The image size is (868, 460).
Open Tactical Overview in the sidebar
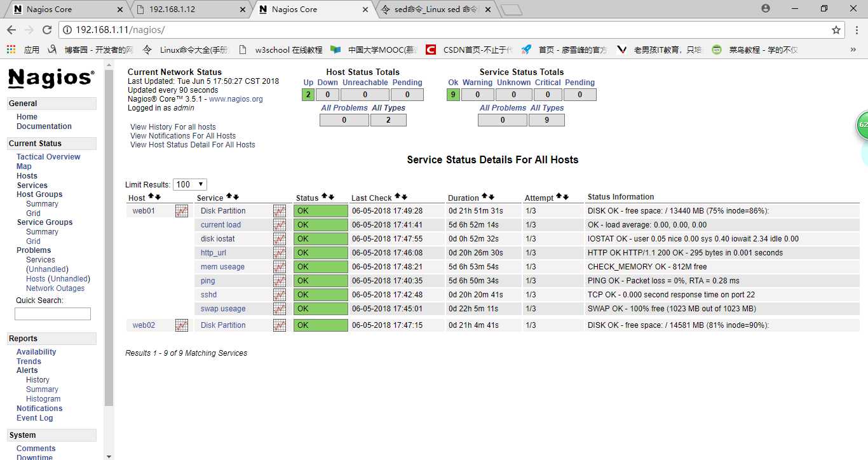[x=48, y=157]
